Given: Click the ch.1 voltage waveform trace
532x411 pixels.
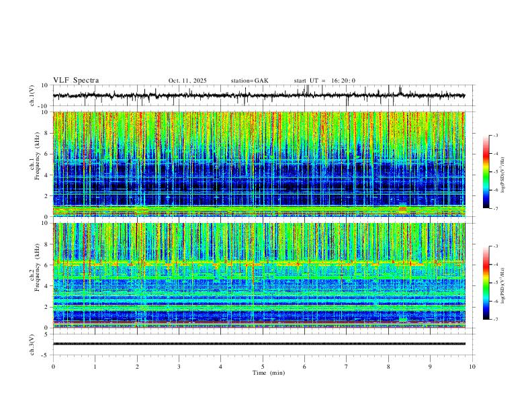Looking at the screenshot, I should [259, 95].
